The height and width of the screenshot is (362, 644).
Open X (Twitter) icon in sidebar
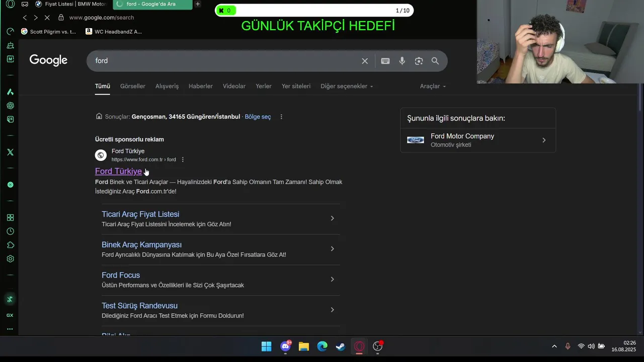[10, 152]
